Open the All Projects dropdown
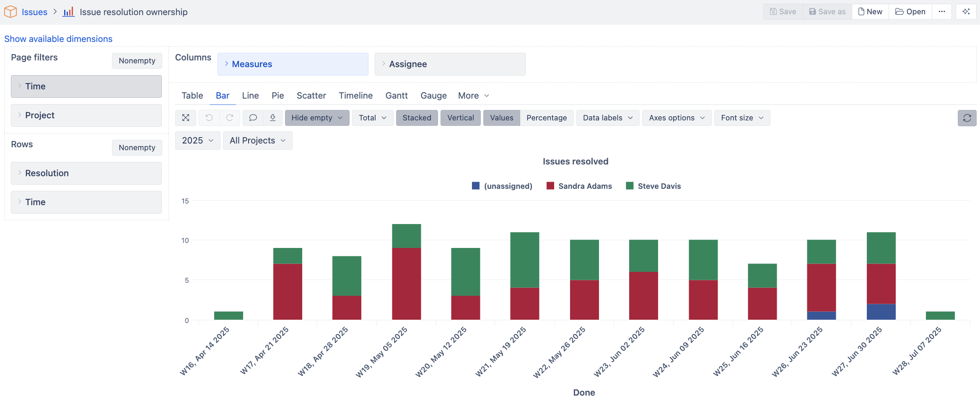This screenshot has width=980, height=412. pos(257,141)
